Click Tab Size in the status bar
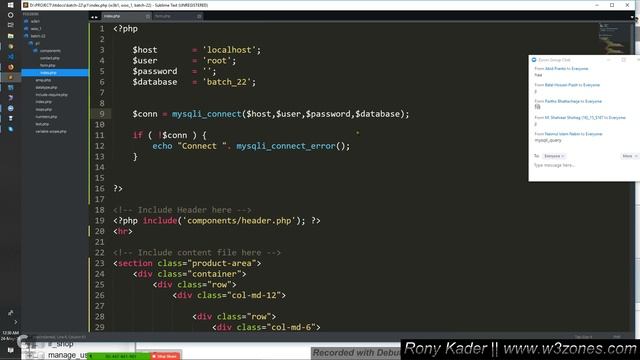Viewport: 640px width, 360px height. [583, 337]
